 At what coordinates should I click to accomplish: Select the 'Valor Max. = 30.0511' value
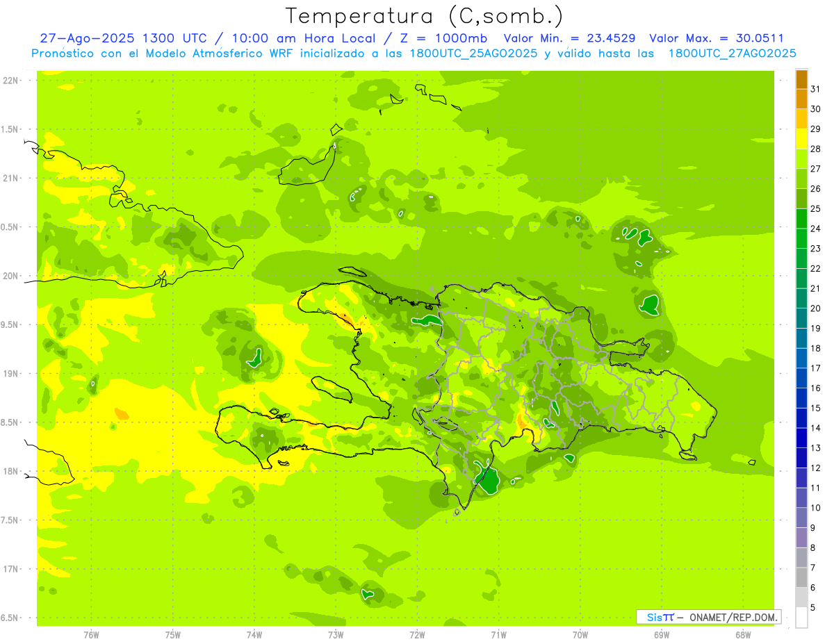717,38
